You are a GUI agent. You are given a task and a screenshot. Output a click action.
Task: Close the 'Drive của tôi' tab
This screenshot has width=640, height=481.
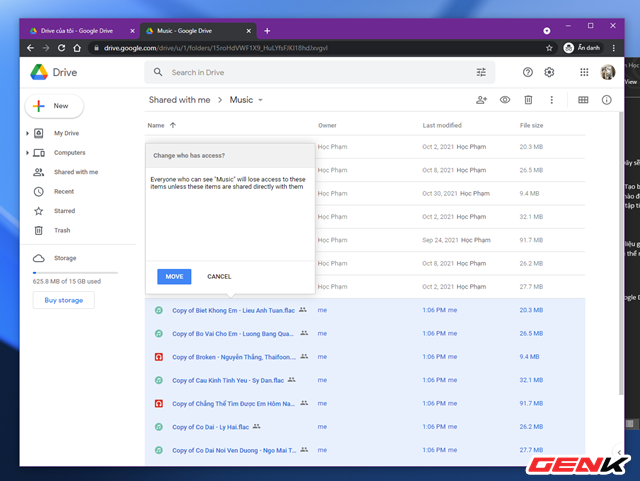(x=132, y=31)
